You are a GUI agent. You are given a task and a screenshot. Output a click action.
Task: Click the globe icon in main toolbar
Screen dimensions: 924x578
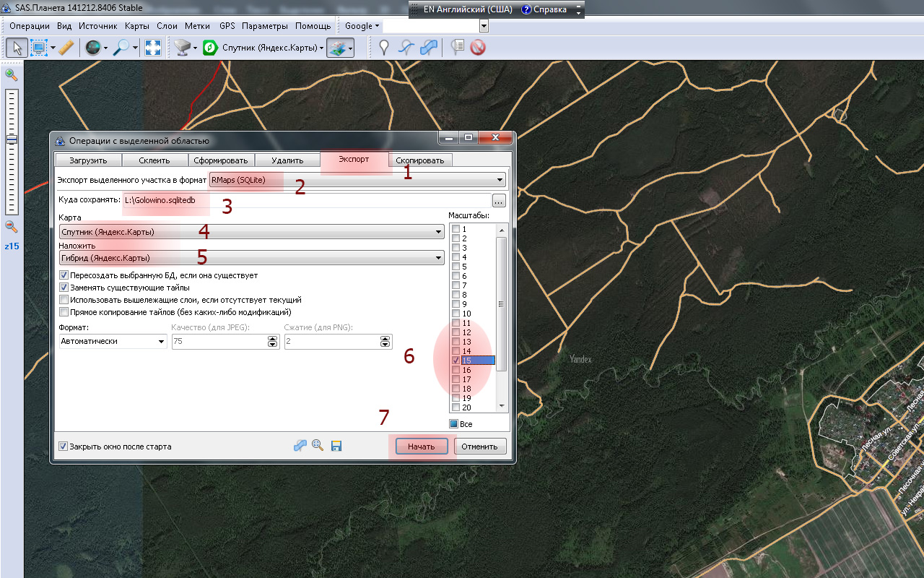coord(92,48)
